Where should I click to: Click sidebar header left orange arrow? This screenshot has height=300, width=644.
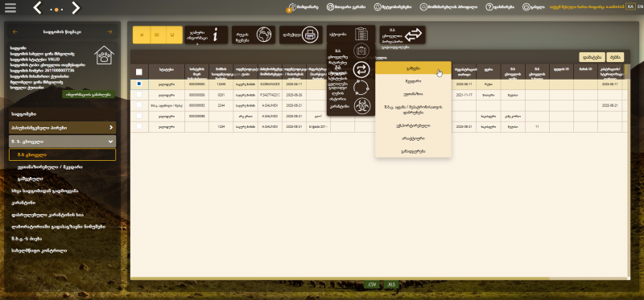tap(15, 31)
